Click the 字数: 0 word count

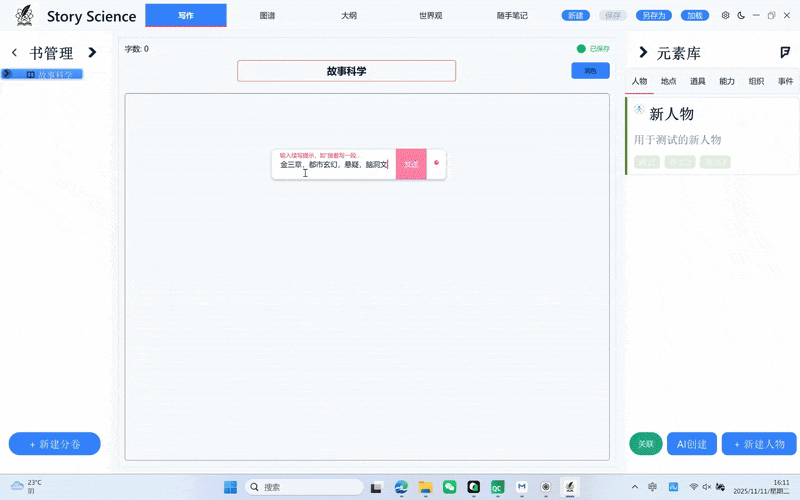(x=137, y=49)
